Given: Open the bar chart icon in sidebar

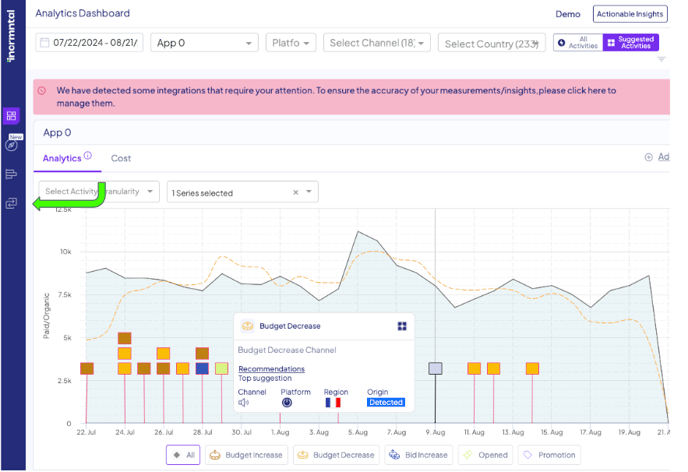Looking at the screenshot, I should [11, 174].
